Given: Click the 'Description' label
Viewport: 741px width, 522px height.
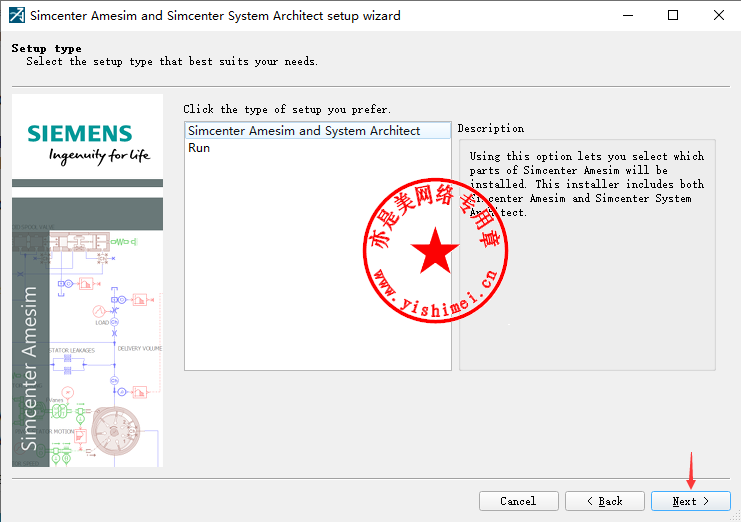Looking at the screenshot, I should pyautogui.click(x=491, y=128).
